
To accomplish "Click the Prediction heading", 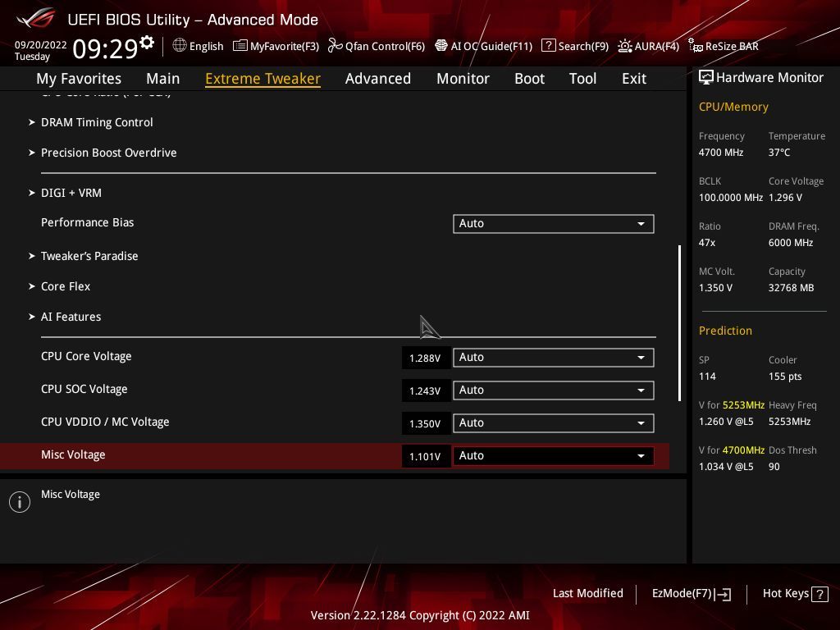I will 725,331.
